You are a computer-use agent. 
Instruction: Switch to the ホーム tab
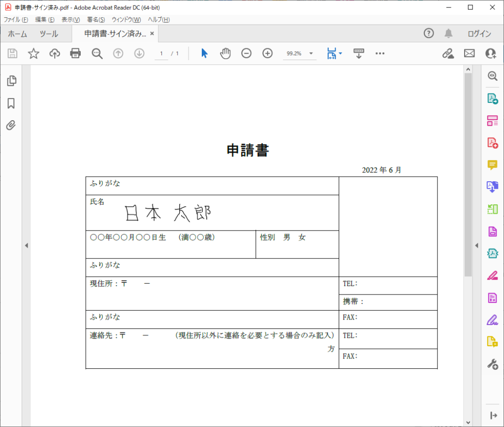(x=18, y=33)
